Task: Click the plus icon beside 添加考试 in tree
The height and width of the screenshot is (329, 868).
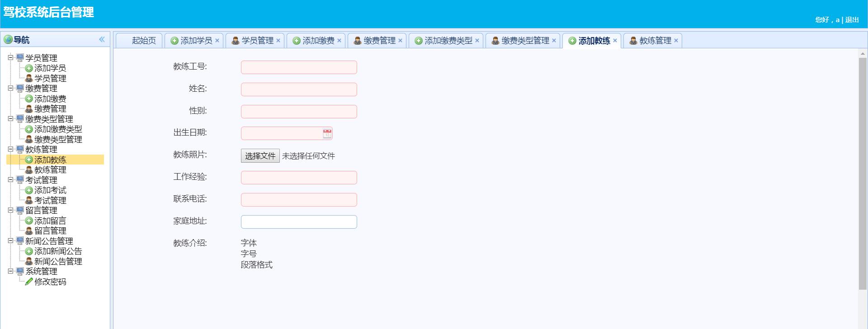Action: pos(29,190)
